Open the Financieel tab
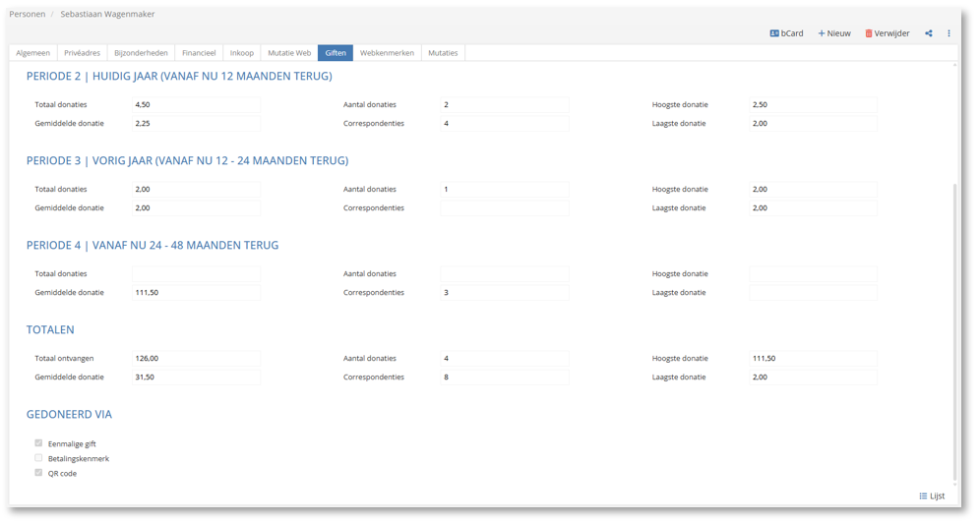The height and width of the screenshot is (524, 980). 199,53
